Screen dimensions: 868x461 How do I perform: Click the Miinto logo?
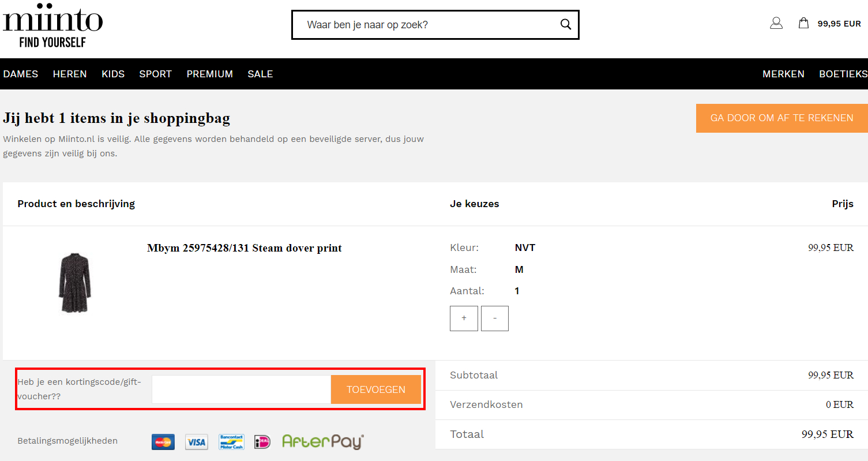click(52, 27)
